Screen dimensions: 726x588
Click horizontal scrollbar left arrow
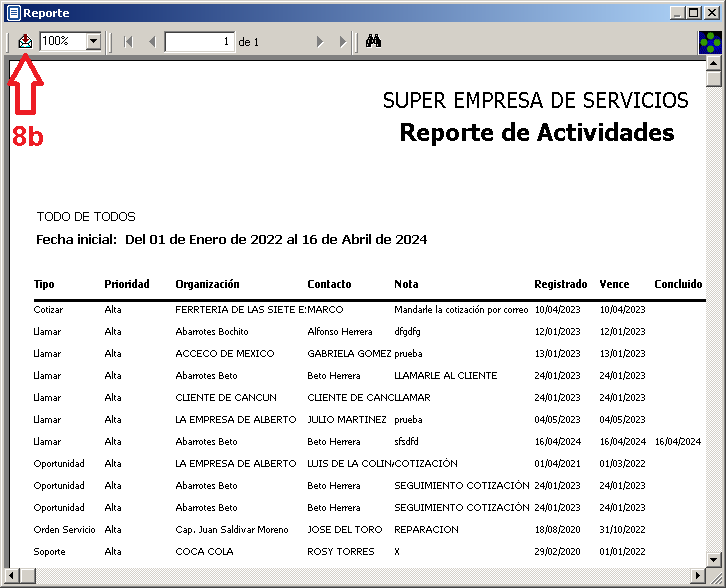pyautogui.click(x=12, y=576)
